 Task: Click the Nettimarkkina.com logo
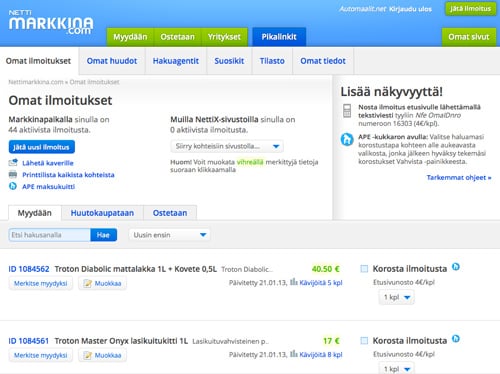51,23
